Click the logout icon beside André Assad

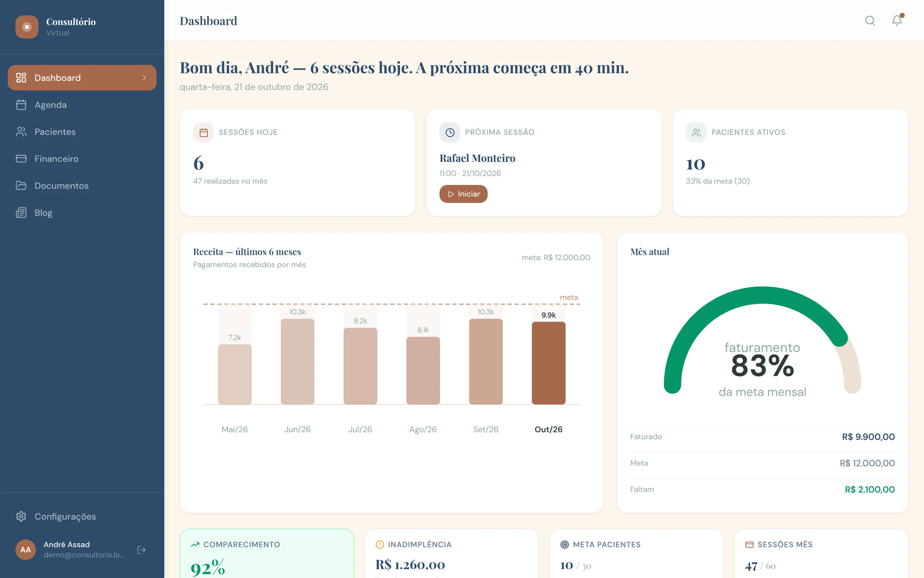click(142, 550)
